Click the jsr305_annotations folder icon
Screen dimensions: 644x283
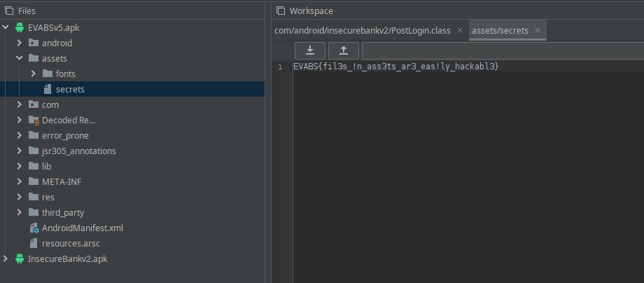[x=34, y=151]
